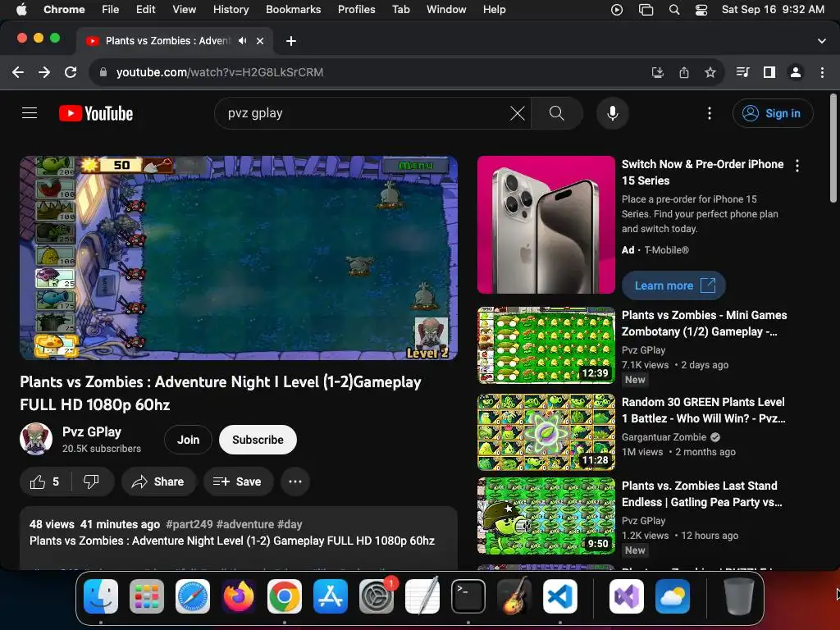
Task: Click the page vertical scrollbar
Action: [x=833, y=148]
